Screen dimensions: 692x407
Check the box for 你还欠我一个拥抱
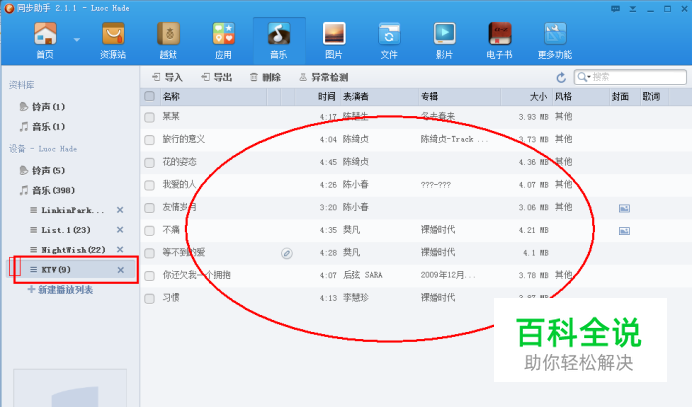point(150,275)
